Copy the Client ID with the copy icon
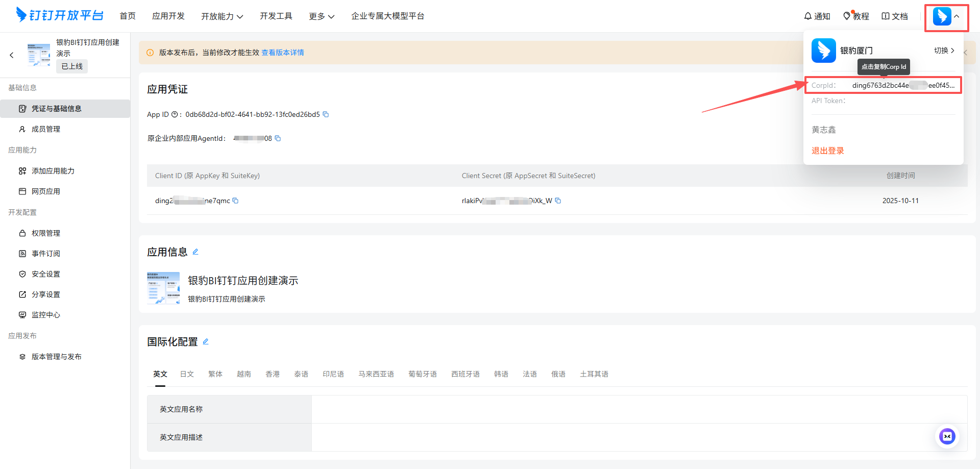The height and width of the screenshot is (469, 980). [x=235, y=201]
